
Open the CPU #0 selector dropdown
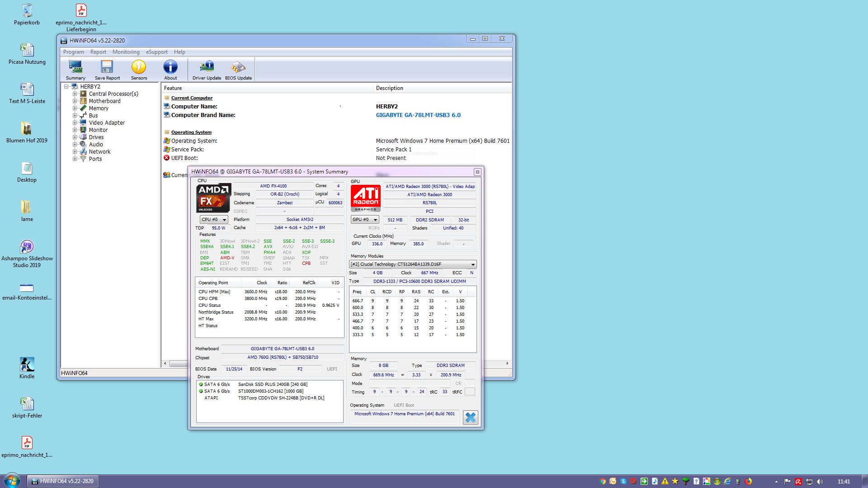point(214,220)
